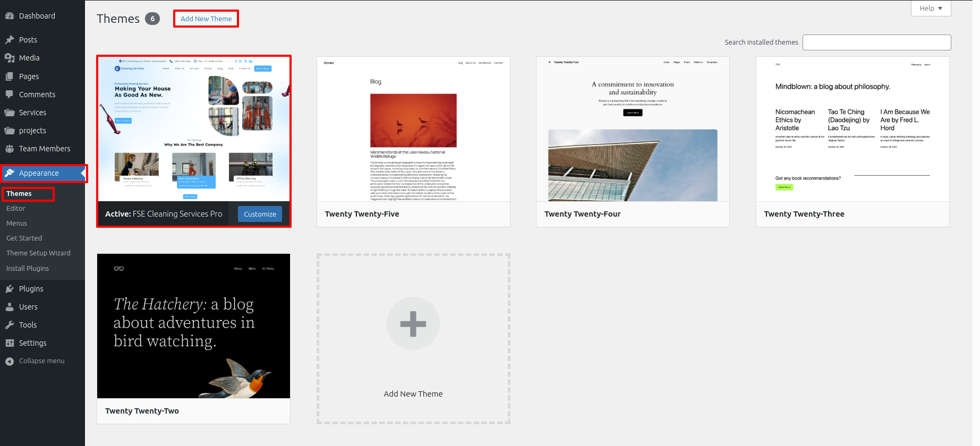Click the Tools wrench icon

(10, 325)
